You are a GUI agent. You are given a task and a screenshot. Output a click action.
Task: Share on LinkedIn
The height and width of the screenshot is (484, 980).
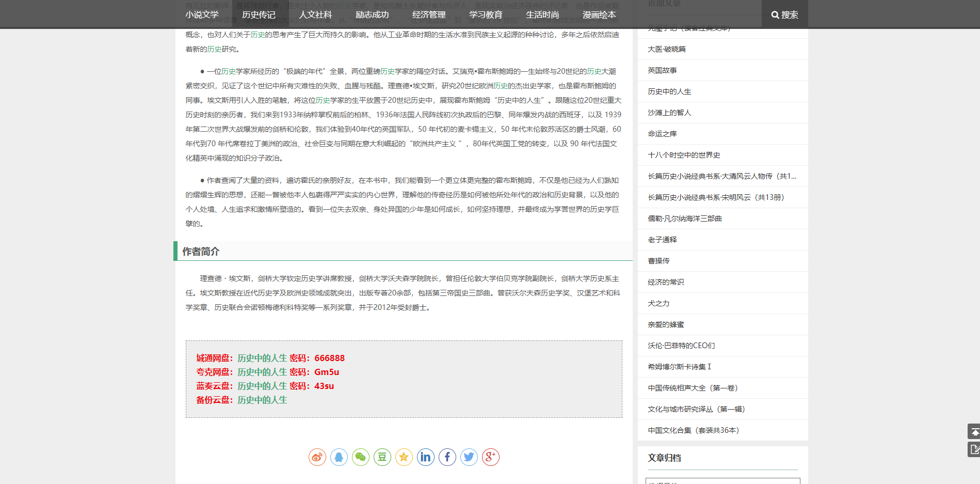tap(426, 457)
